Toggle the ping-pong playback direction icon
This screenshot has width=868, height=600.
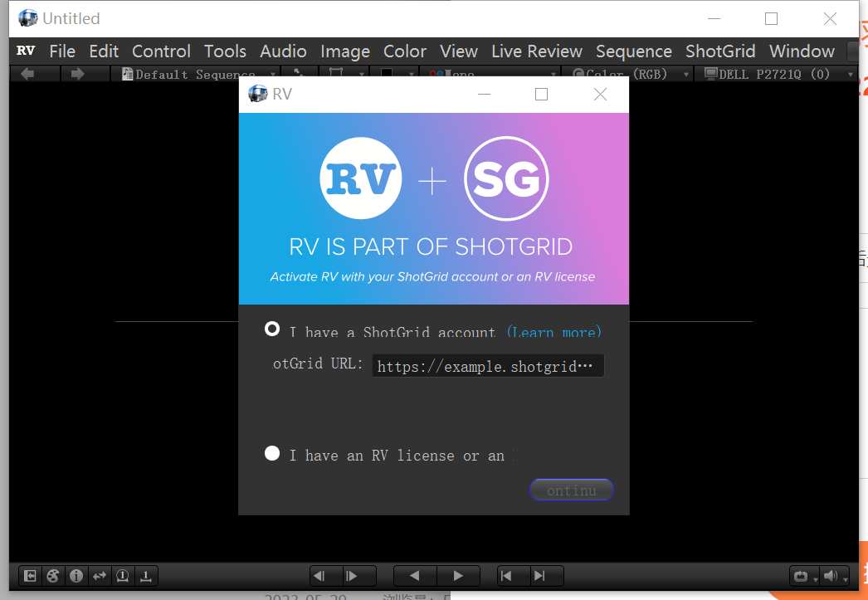(100, 575)
